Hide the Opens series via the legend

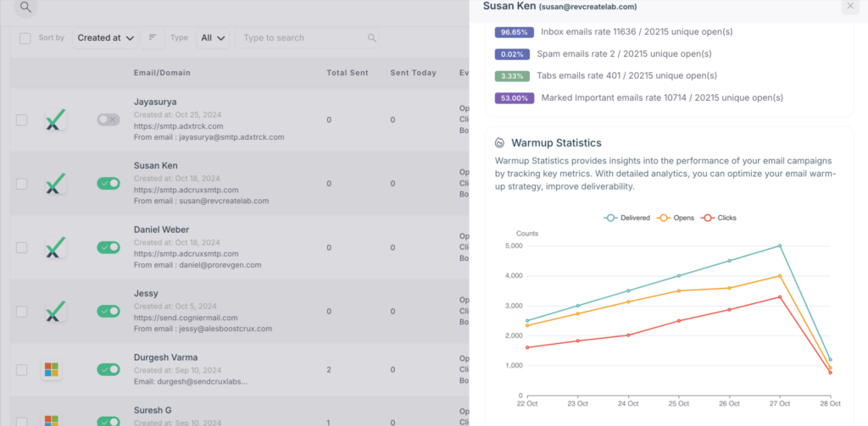point(676,218)
